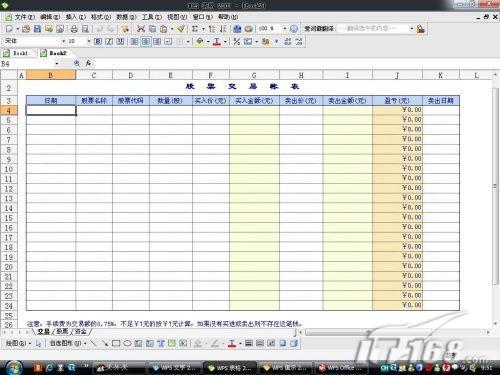This screenshot has height=375, width=500.
Task: Expand the Font Color dropdown arrow in formatting toolbar
Action: [x=225, y=42]
